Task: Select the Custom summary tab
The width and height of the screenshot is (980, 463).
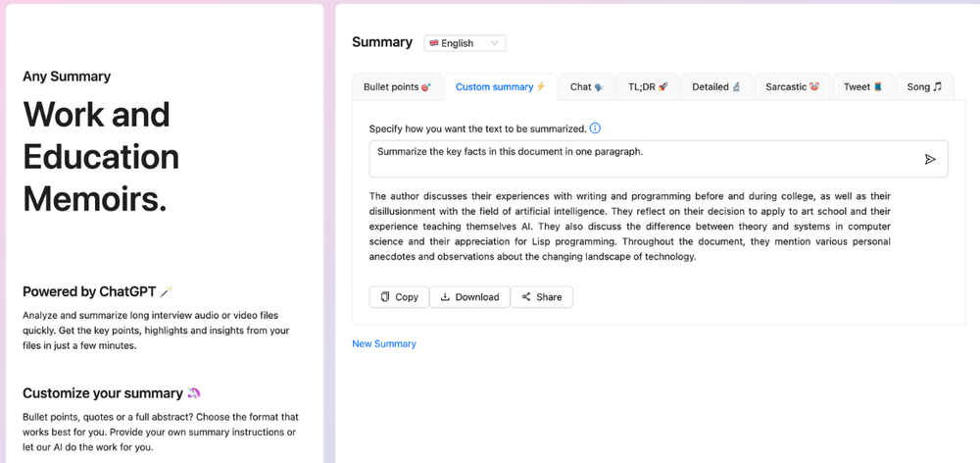Action: pyautogui.click(x=500, y=87)
